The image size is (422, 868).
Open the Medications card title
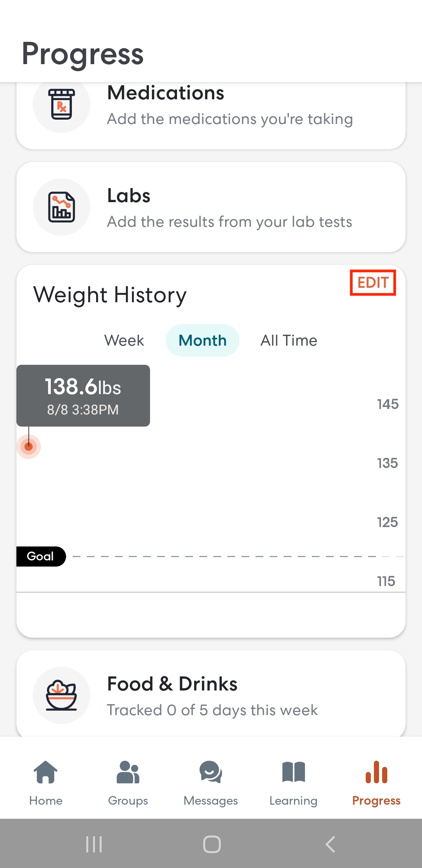click(x=166, y=93)
